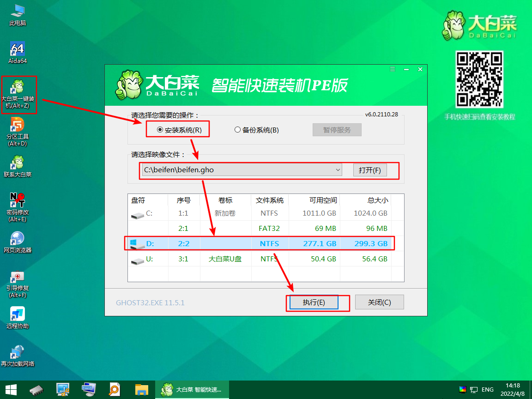Launch 网页浏览器 desktop shortcut
The height and width of the screenshot is (399, 532).
click(17, 242)
